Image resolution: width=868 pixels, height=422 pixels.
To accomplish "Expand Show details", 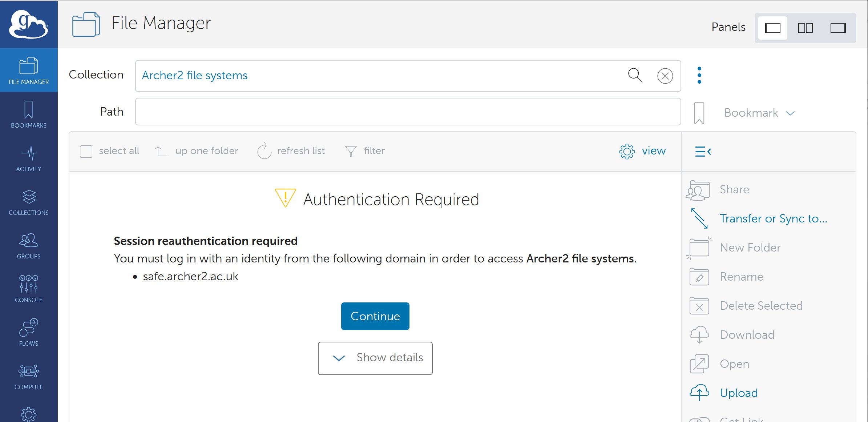I will [375, 358].
